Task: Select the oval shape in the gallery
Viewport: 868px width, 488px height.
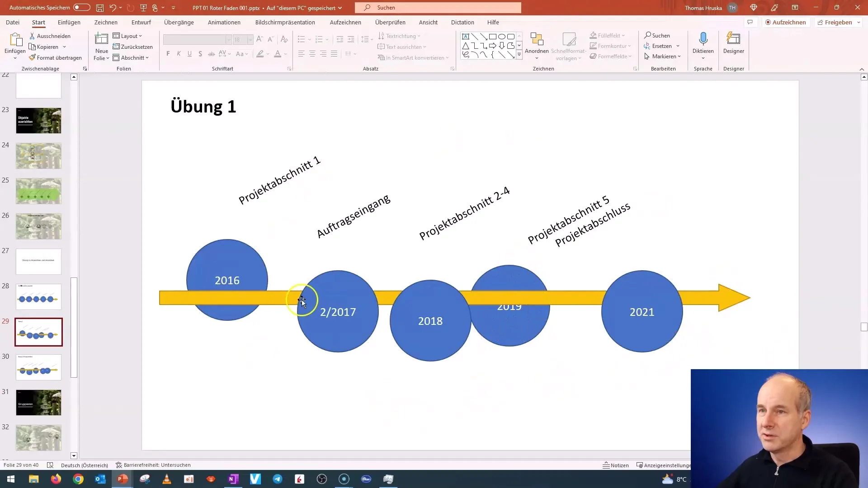Action: tap(502, 37)
